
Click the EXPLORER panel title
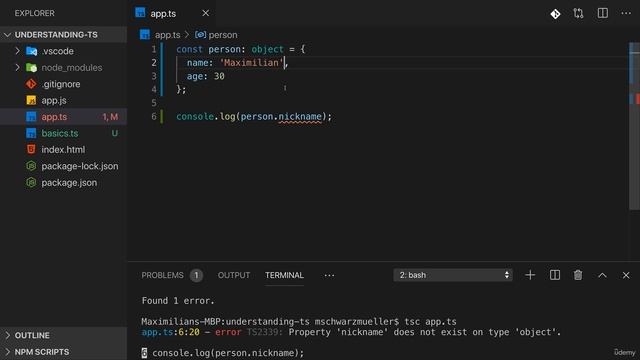35,13
